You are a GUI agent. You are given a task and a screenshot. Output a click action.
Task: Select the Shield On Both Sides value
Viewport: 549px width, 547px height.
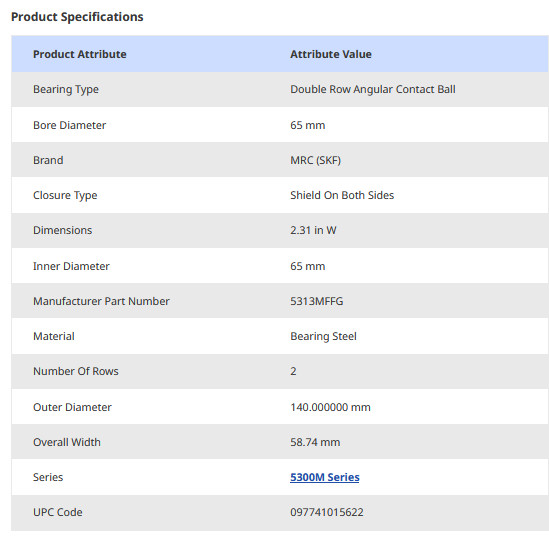click(x=342, y=195)
